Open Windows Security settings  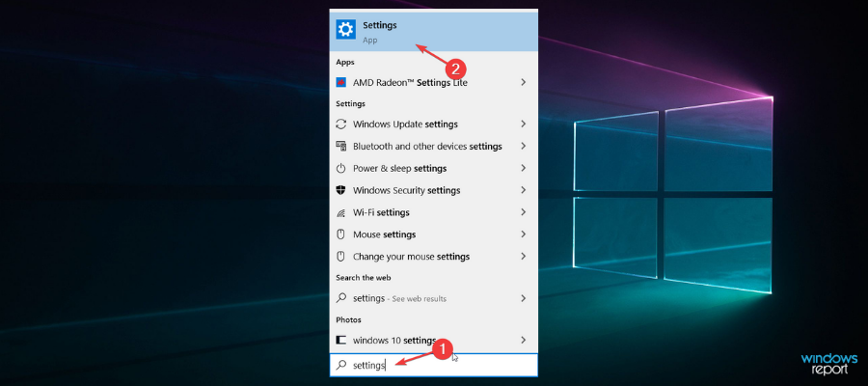point(433,190)
